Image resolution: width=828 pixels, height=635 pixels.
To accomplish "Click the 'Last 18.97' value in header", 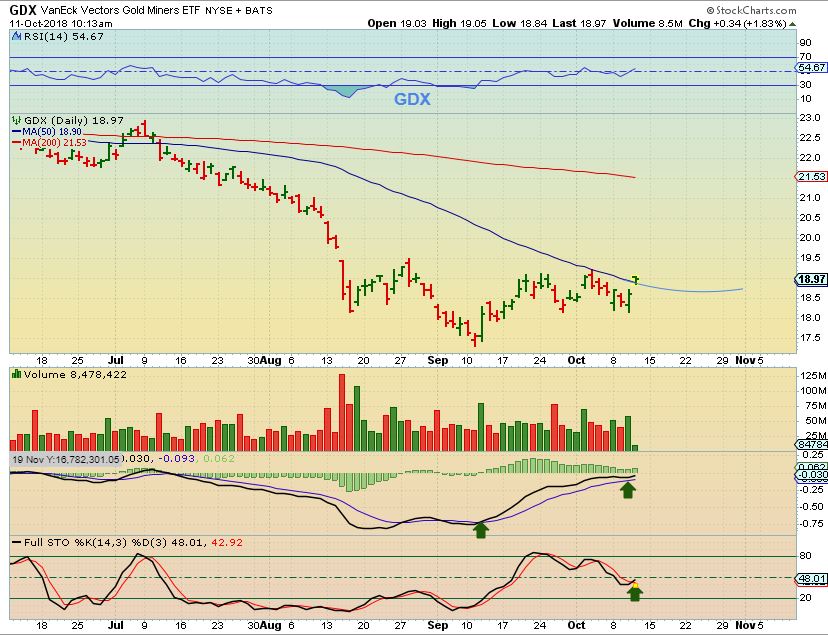I will tap(579, 24).
